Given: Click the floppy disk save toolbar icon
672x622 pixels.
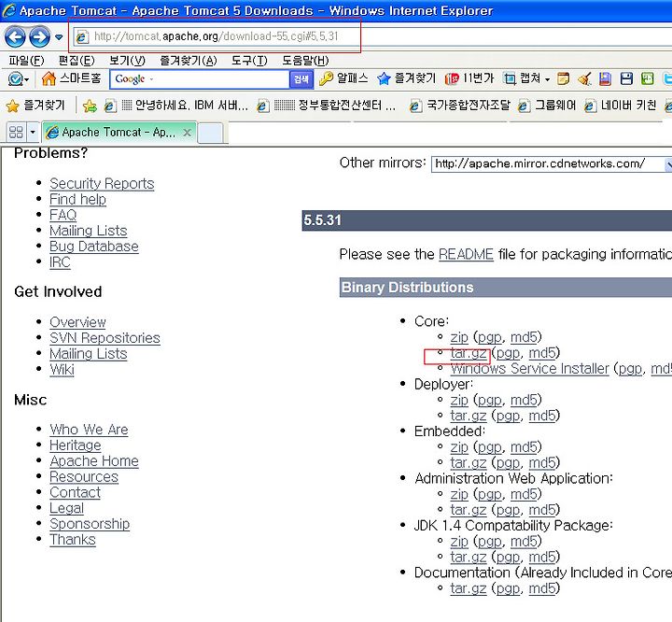Looking at the screenshot, I should click(626, 79).
